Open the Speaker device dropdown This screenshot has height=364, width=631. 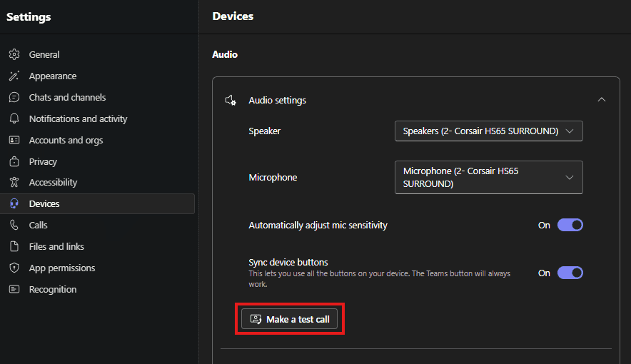[x=488, y=131]
